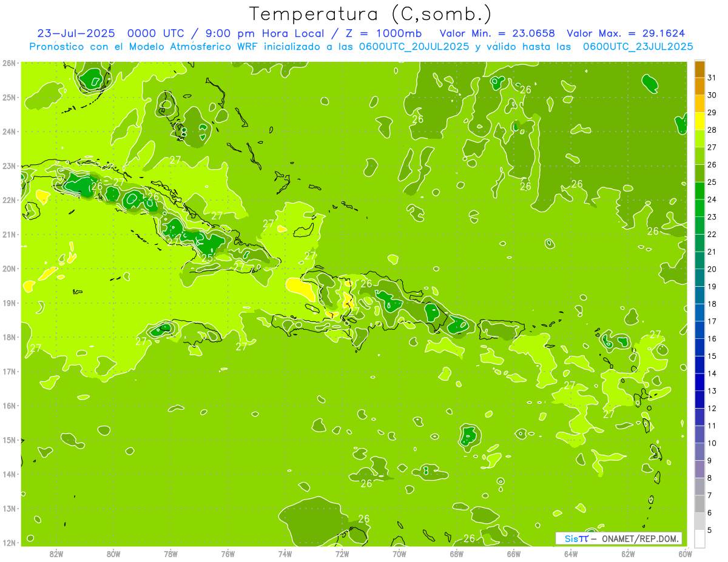Select initialization time '0600UTC_20JUL2025'
Image resolution: width=728 pixels, height=562 pixels.
click(x=413, y=47)
